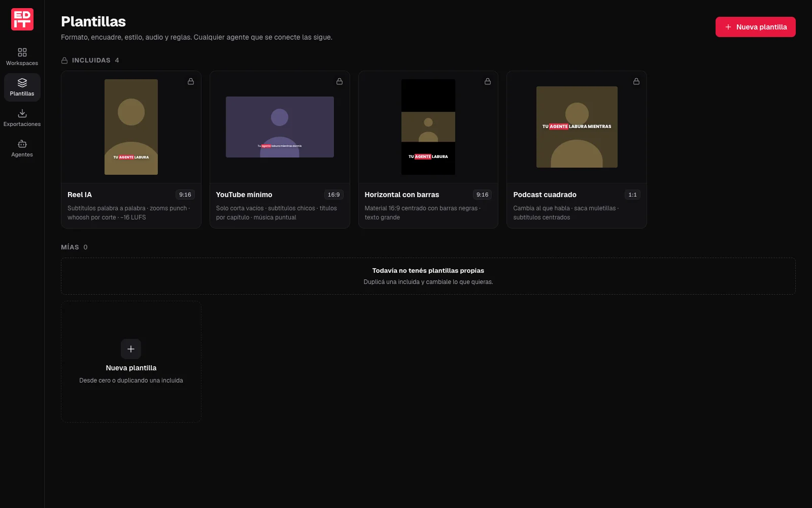The width and height of the screenshot is (812, 508).
Task: Click the EDIT logo in the sidebar
Action: (x=22, y=19)
